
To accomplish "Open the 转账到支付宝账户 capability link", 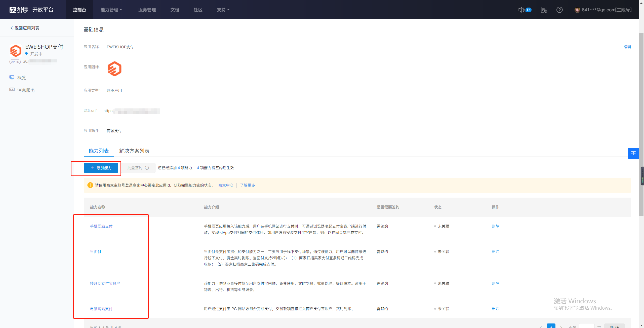I will (105, 283).
